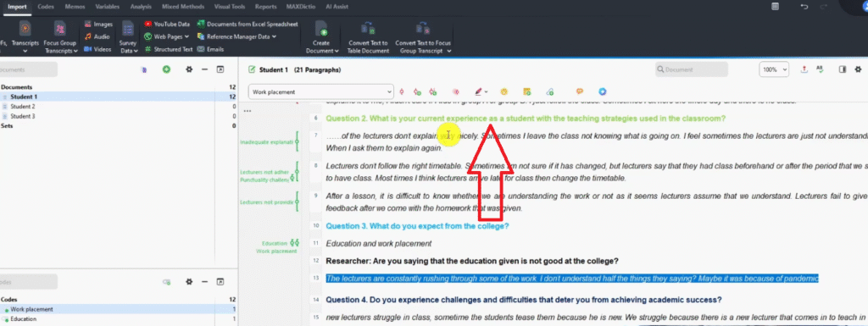This screenshot has width=868, height=326.
Task: Select the Codes root row
Action: (x=119, y=300)
